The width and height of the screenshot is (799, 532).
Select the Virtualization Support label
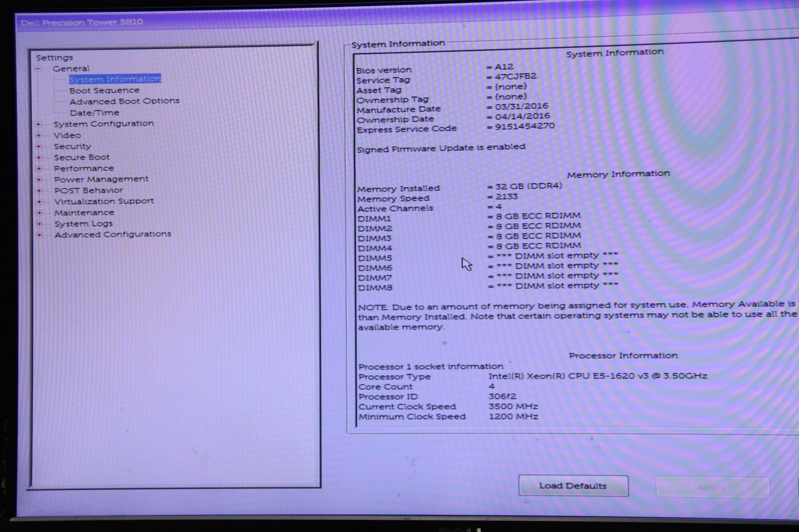(104, 201)
